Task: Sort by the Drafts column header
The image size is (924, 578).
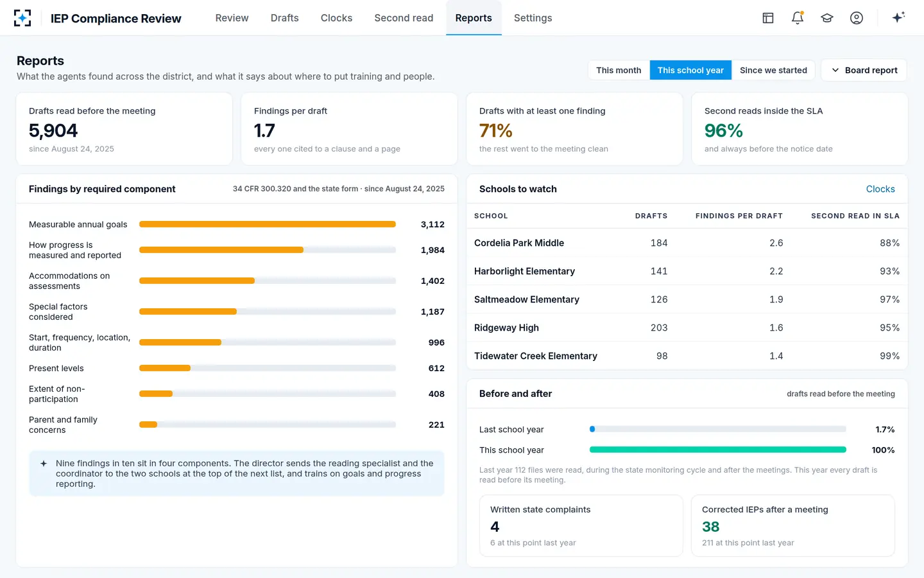Action: [651, 216]
